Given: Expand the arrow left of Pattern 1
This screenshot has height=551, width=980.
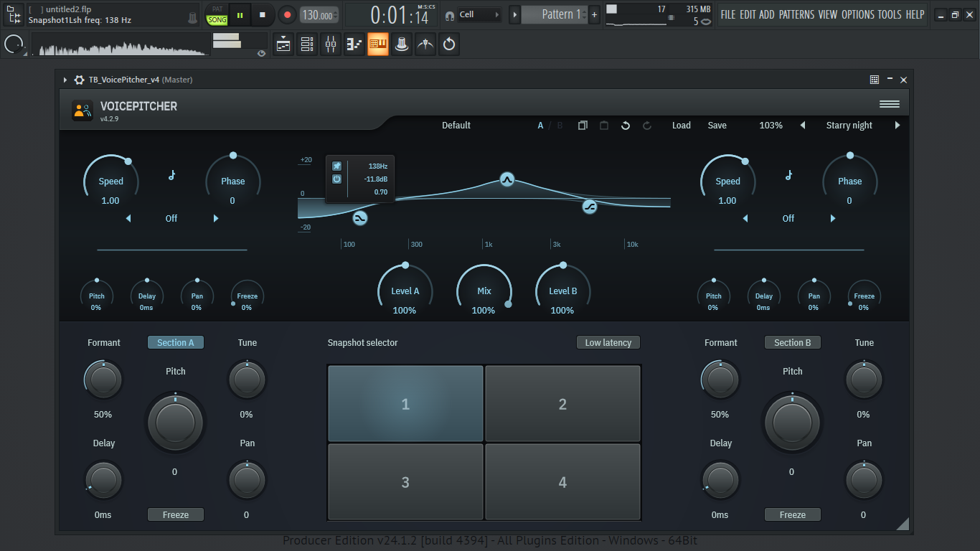Looking at the screenshot, I should pos(514,14).
